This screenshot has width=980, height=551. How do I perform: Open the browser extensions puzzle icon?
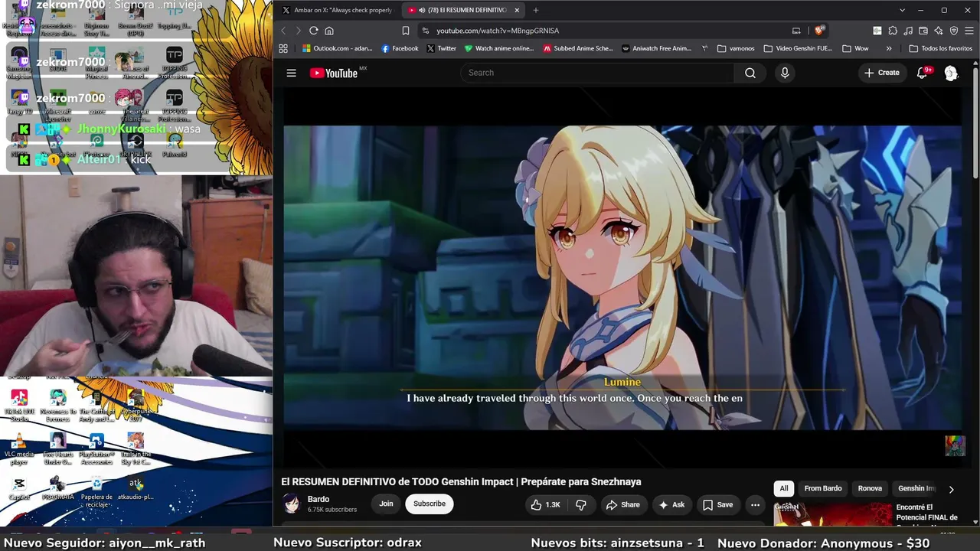[x=893, y=31]
